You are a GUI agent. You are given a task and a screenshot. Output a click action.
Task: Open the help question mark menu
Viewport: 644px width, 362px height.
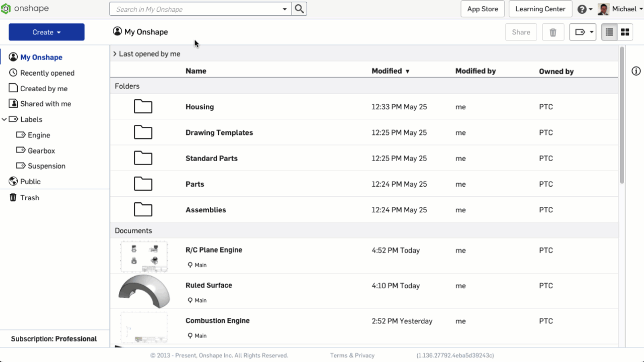coord(584,9)
